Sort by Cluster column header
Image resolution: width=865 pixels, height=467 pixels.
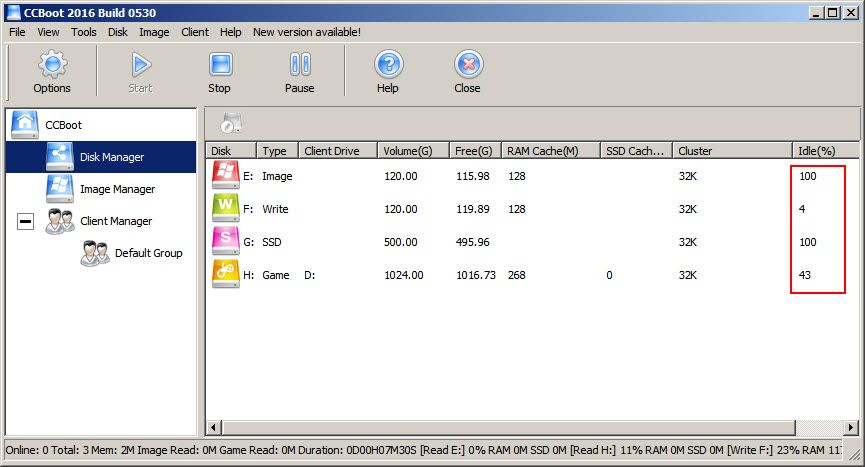click(733, 151)
